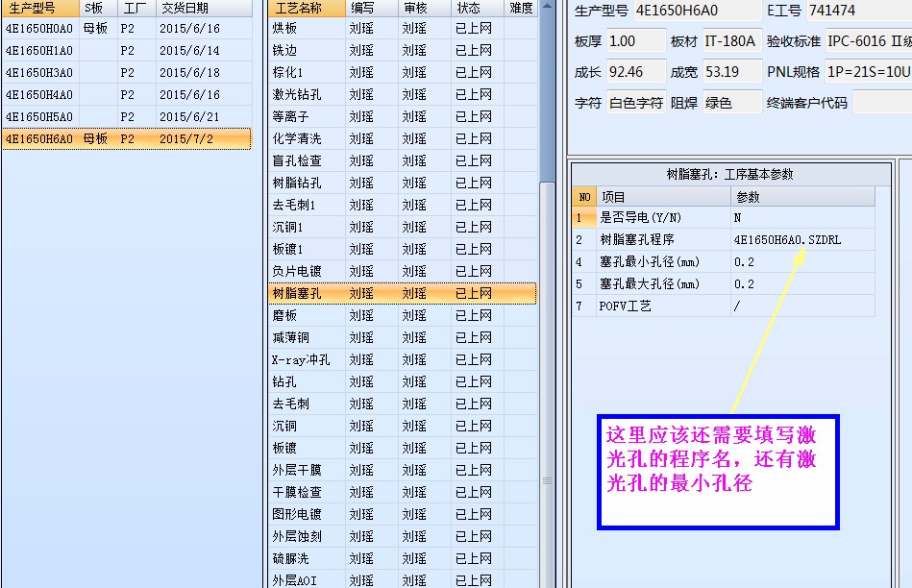Select the 干膜检查 process row

click(403, 493)
